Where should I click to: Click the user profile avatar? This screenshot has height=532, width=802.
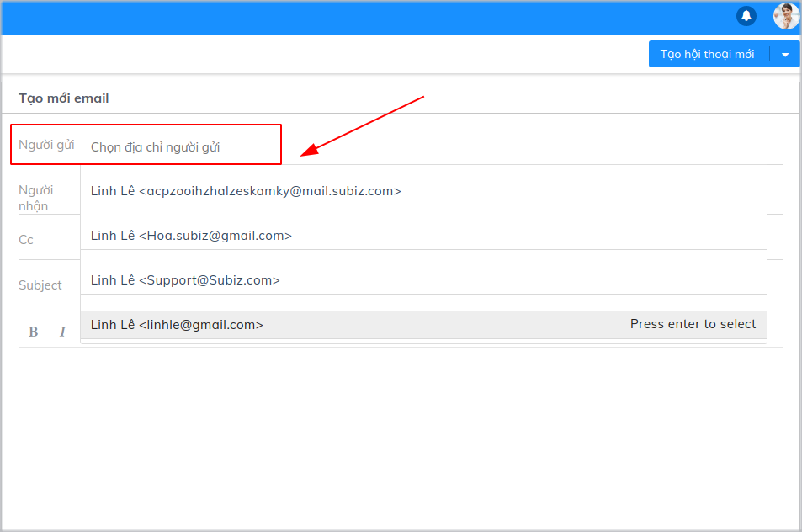pyautogui.click(x=786, y=16)
